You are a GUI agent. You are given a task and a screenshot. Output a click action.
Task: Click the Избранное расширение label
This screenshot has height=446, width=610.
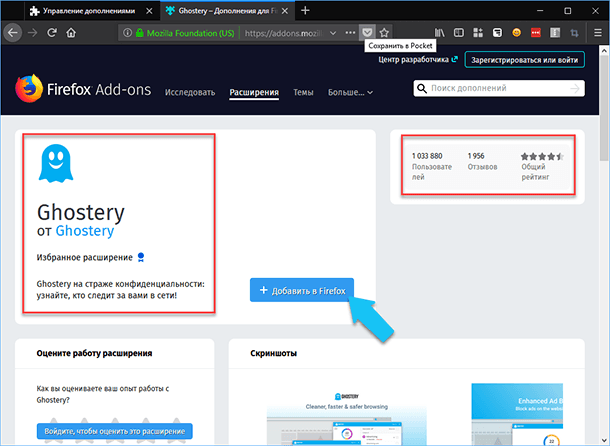pos(84,257)
